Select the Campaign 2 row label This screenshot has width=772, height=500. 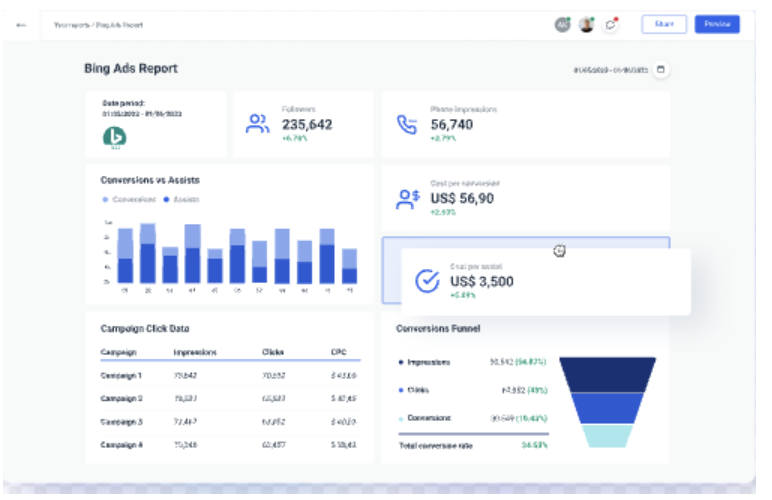click(122, 398)
